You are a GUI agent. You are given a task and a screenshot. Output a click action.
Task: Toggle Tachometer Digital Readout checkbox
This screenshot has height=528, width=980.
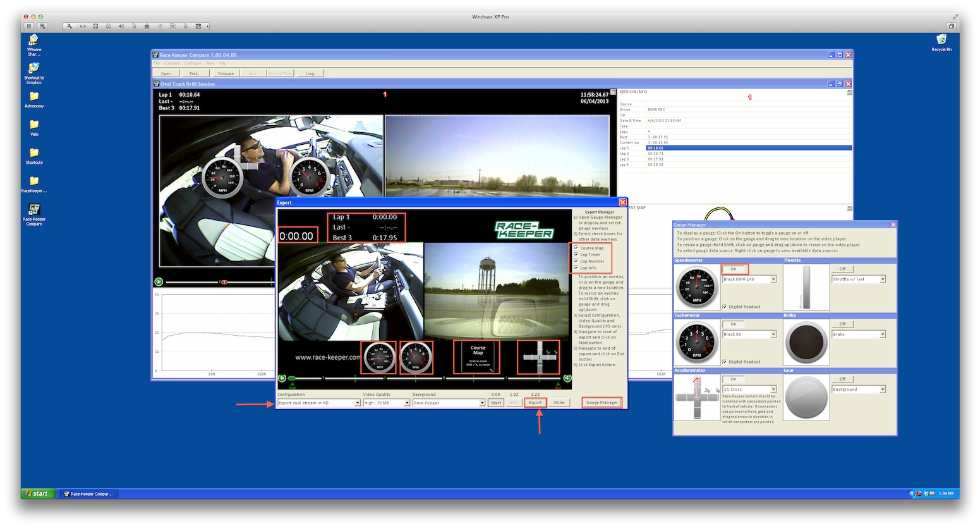point(725,362)
